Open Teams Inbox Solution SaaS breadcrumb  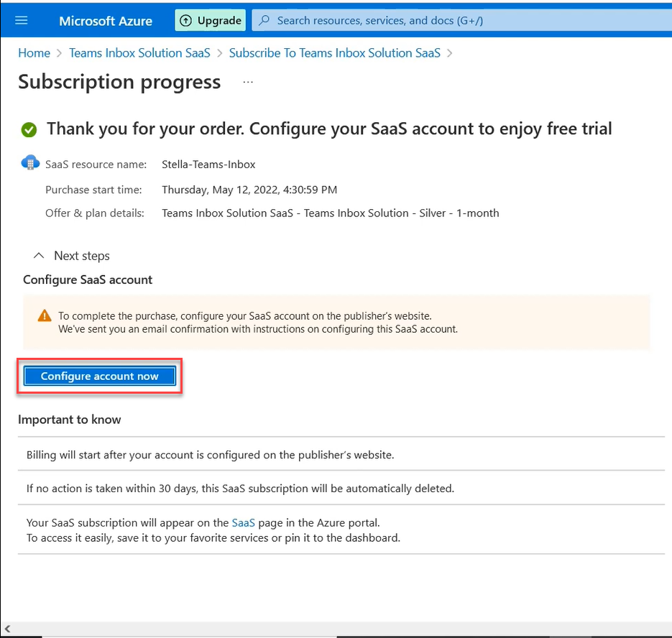[139, 53]
